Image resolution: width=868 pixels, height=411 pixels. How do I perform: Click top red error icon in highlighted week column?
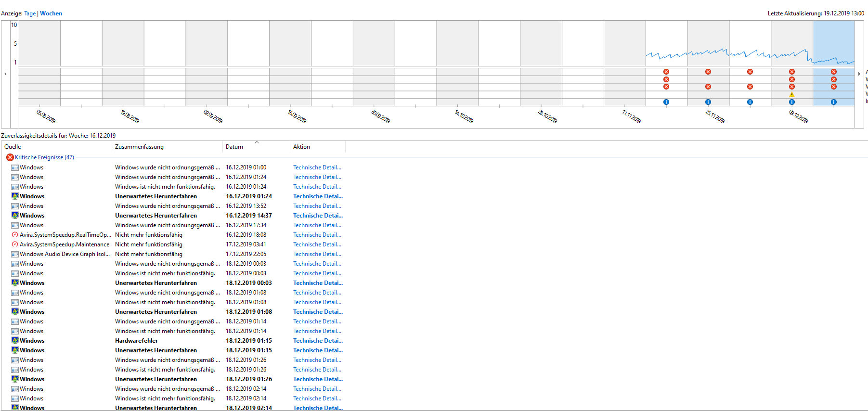coord(834,72)
